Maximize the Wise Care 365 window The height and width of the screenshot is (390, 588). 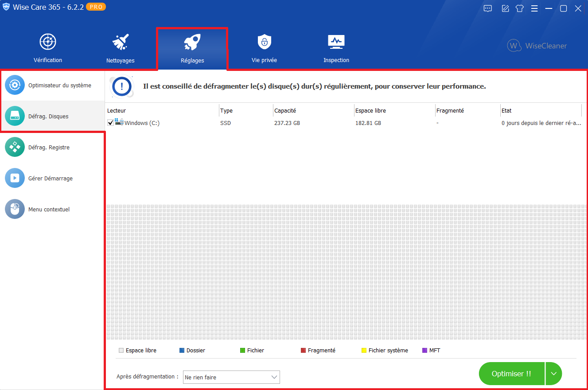click(x=564, y=8)
